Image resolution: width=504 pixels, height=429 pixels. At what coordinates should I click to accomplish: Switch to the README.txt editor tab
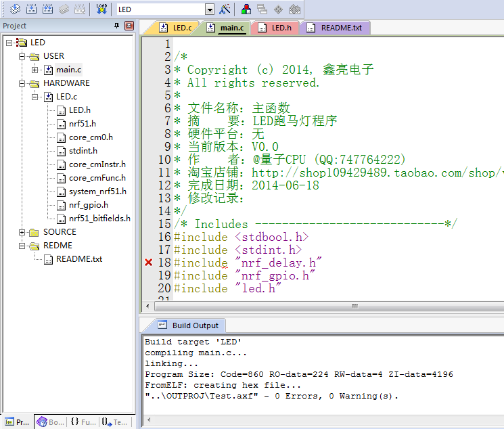334,28
